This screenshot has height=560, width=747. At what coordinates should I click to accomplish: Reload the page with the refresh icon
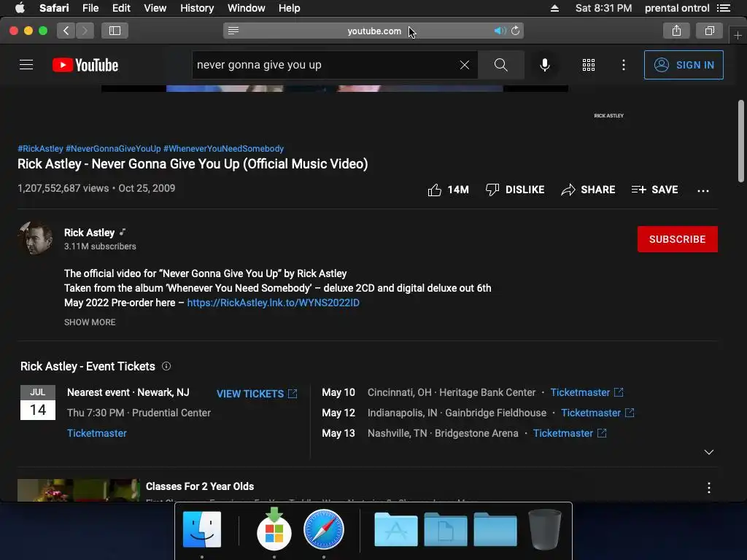pyautogui.click(x=516, y=31)
